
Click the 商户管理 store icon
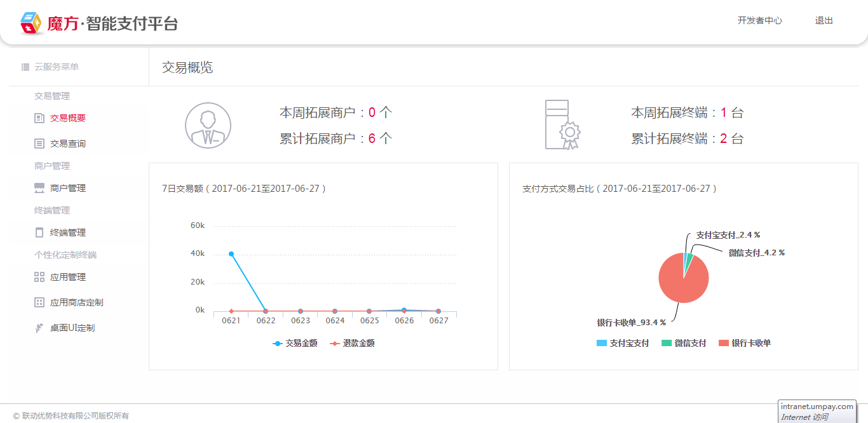39,188
